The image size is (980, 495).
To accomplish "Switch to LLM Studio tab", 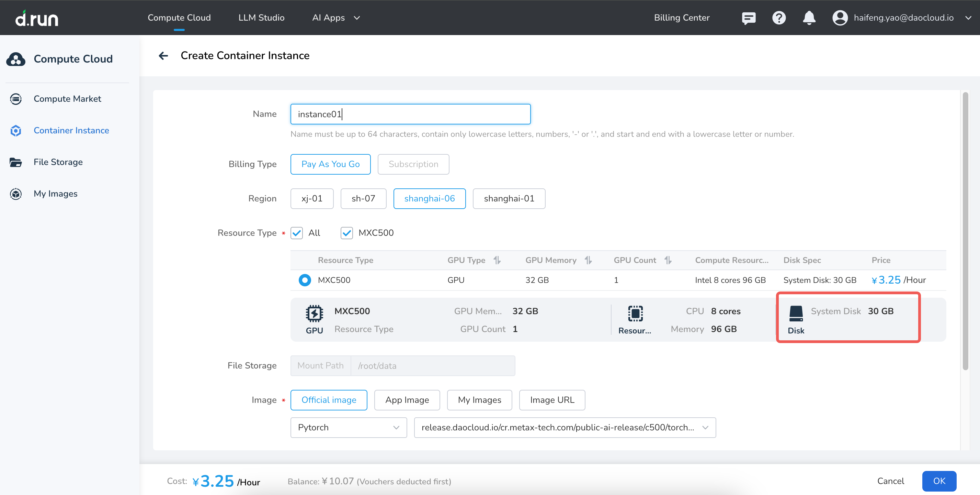I will pos(261,18).
